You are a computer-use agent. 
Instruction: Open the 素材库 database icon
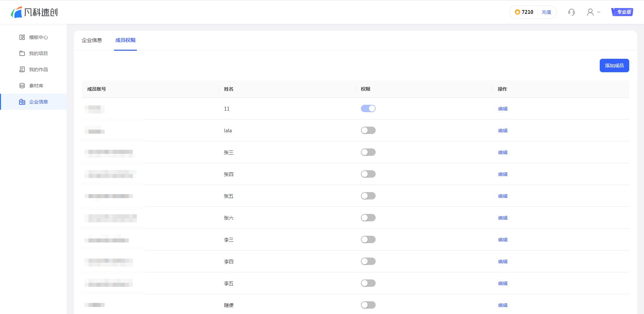[22, 86]
